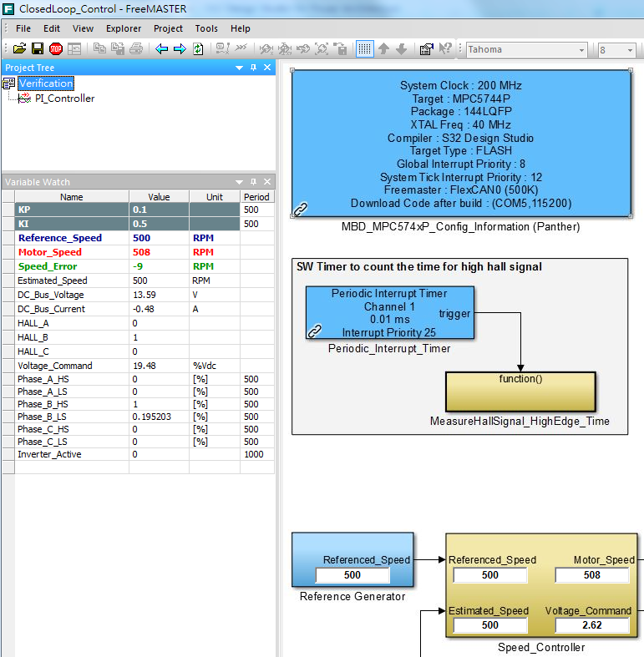Click the yellow MeasureHallSignal function() block
This screenshot has width=644, height=657.
click(x=520, y=392)
